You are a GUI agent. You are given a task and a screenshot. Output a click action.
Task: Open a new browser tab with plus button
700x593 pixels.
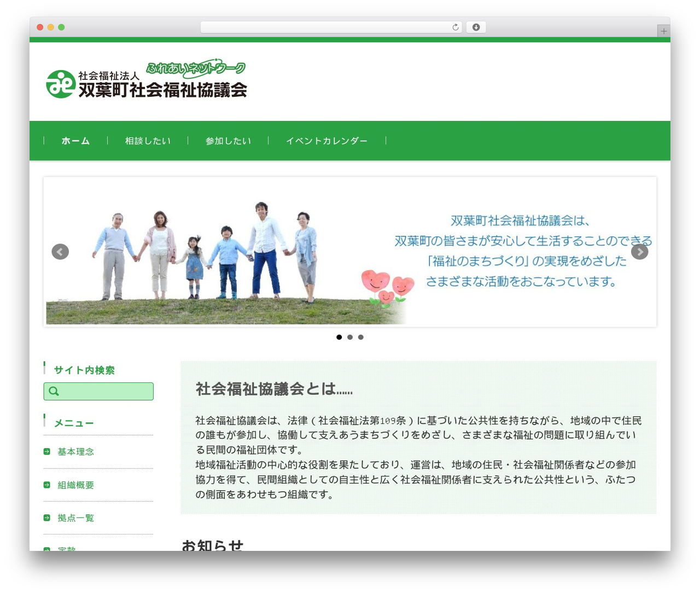pos(663,31)
